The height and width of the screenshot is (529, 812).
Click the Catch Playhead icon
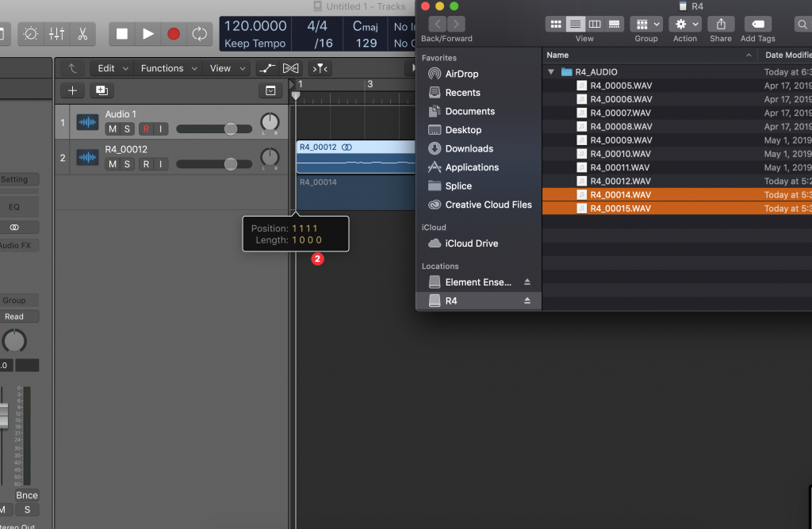(320, 68)
